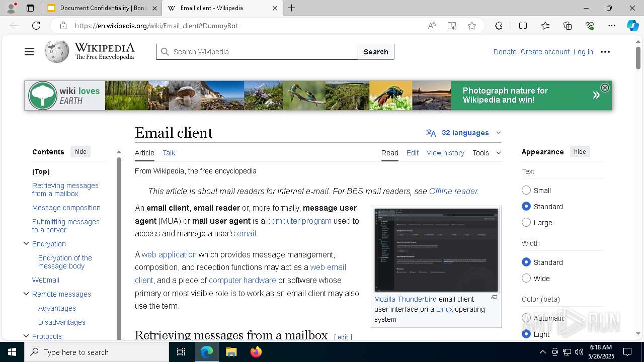Select Wide width option
Viewport: 644px width, 362px height.
tap(526, 278)
